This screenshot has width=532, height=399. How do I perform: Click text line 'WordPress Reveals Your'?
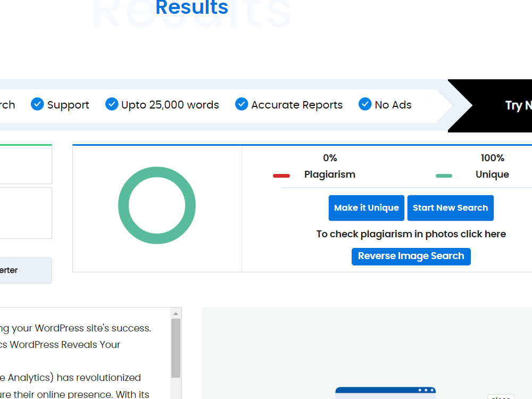click(x=65, y=345)
